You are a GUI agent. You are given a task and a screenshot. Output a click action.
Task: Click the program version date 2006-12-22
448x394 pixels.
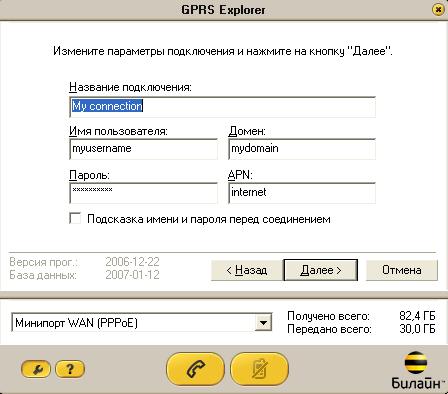132,262
